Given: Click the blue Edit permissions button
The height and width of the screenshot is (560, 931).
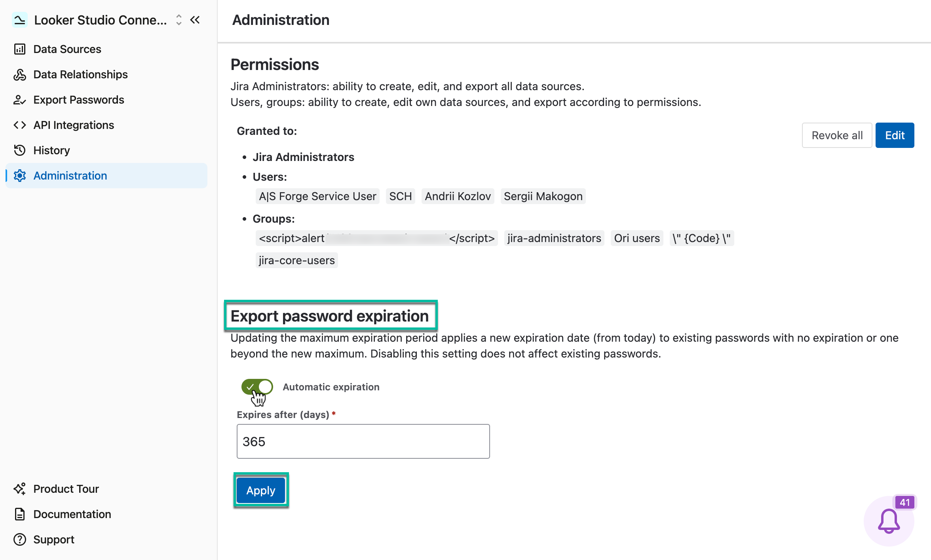Looking at the screenshot, I should pos(895,135).
